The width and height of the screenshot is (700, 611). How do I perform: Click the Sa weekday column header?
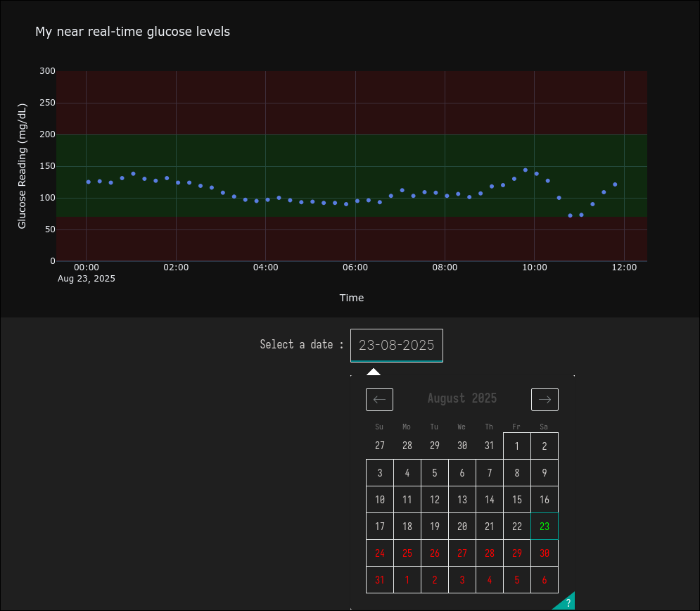click(x=544, y=427)
